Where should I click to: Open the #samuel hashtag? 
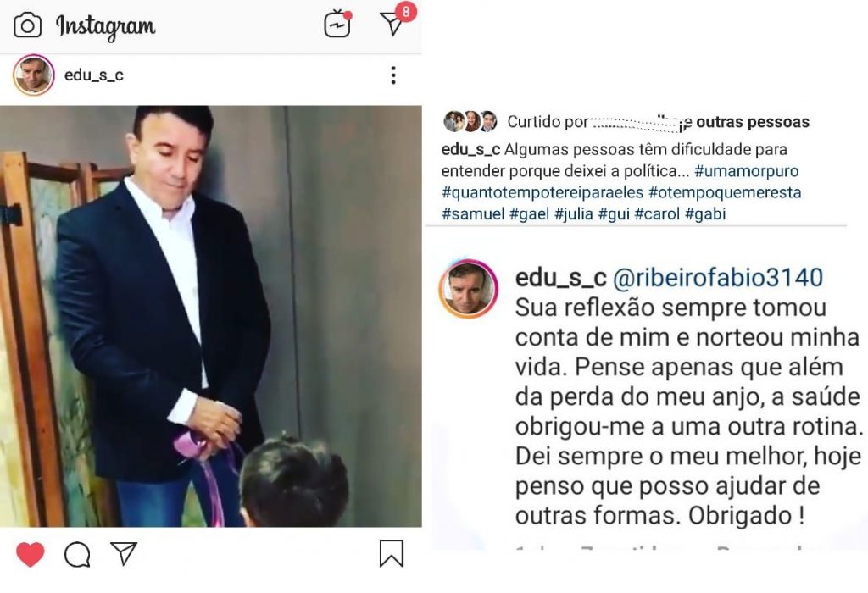click(473, 214)
